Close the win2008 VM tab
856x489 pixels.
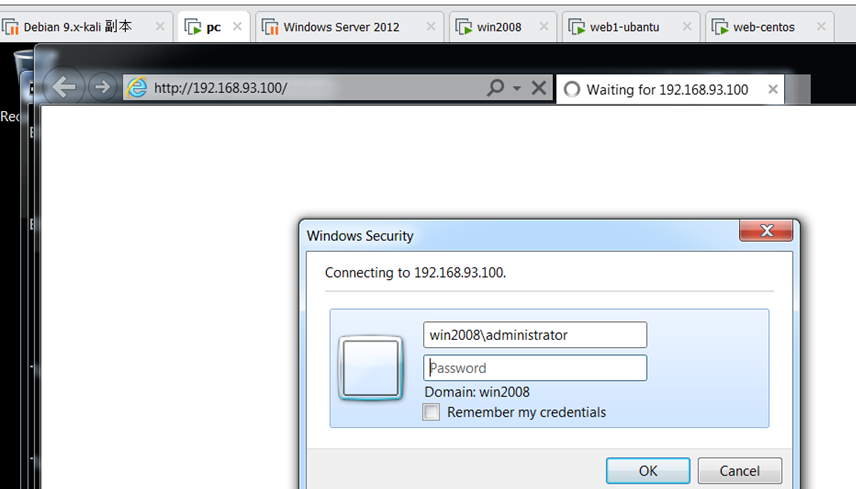(544, 27)
